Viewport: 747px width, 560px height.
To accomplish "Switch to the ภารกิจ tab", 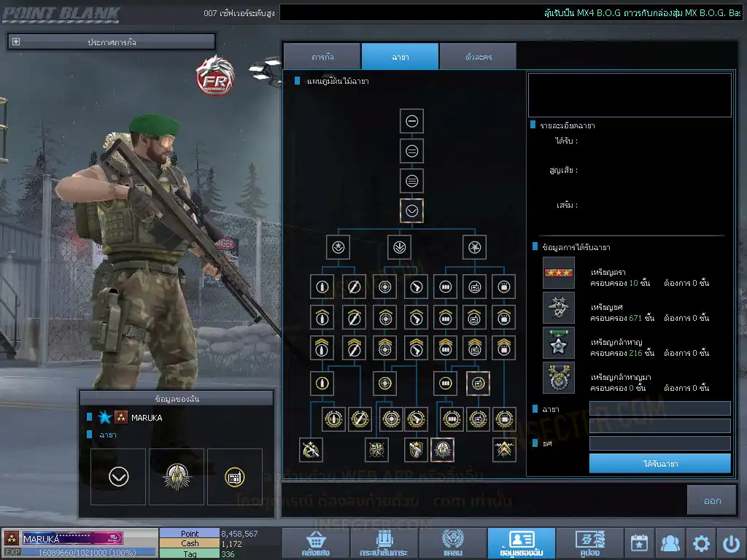I will point(322,57).
